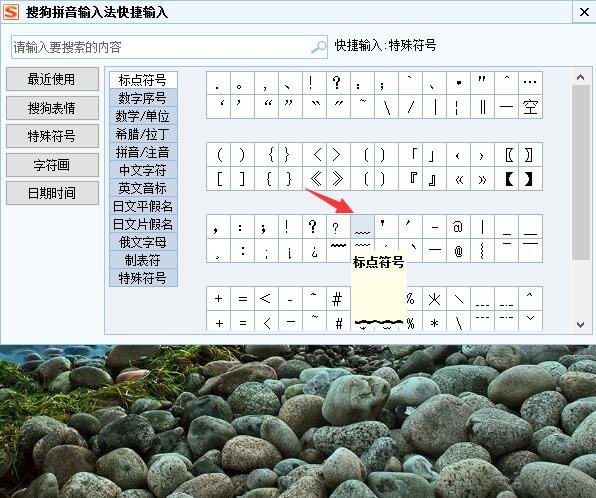Image resolution: width=596 pixels, height=498 pixels.
Task: Open the 字符画 section
Action: tap(52, 165)
